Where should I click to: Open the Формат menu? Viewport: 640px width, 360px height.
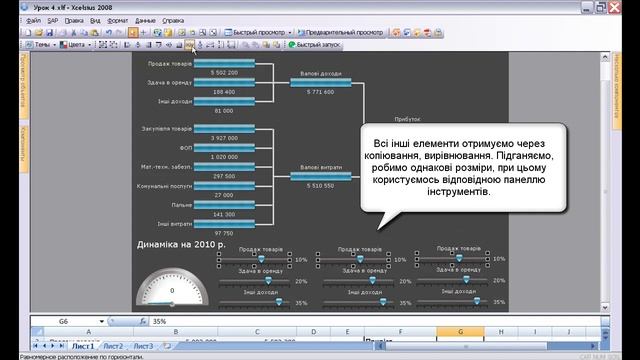click(118, 20)
